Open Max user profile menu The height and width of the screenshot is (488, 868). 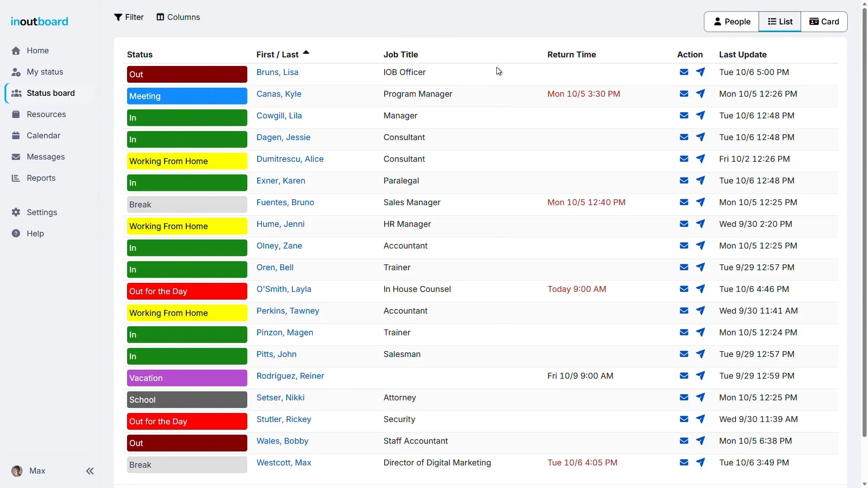pyautogui.click(x=28, y=471)
